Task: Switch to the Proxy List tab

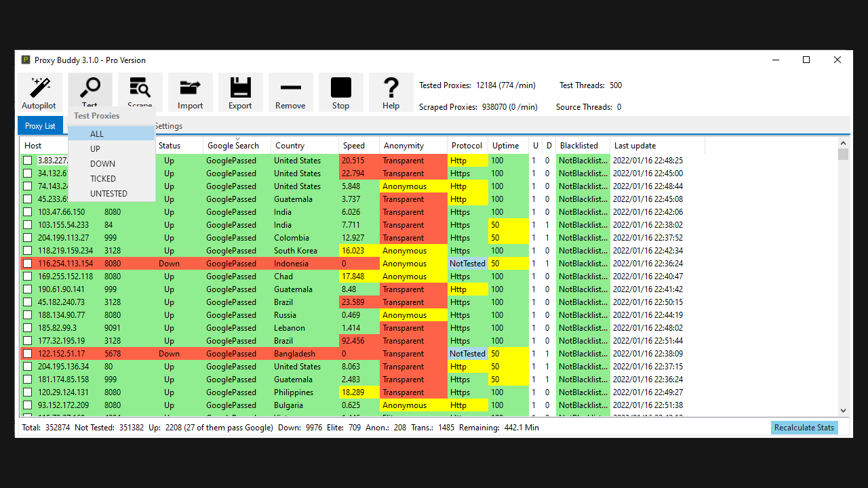Action: point(40,125)
